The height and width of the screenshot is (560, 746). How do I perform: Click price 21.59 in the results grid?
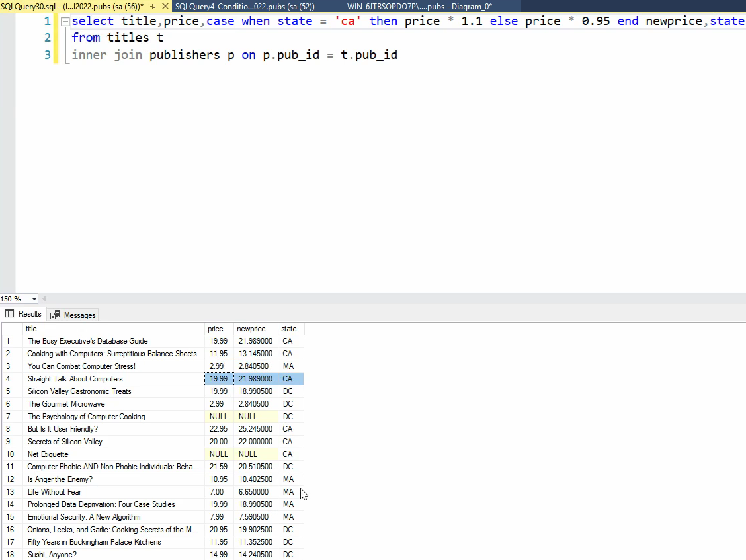[x=219, y=467]
